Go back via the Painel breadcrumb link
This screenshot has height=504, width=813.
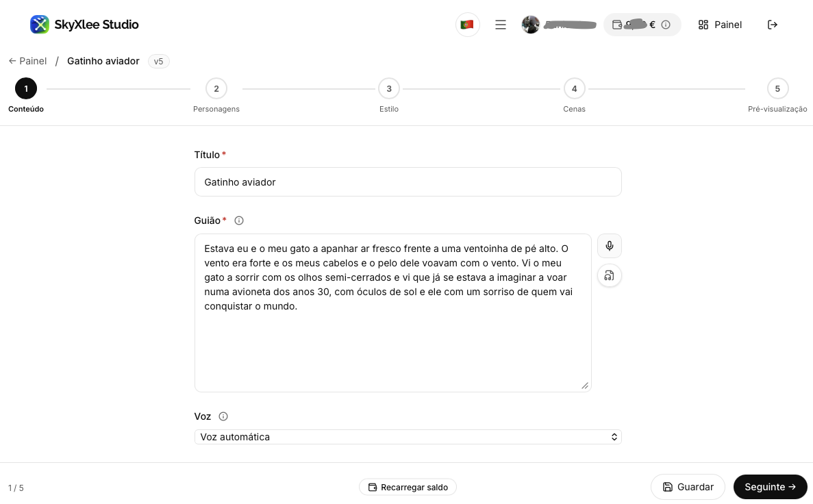(x=27, y=61)
